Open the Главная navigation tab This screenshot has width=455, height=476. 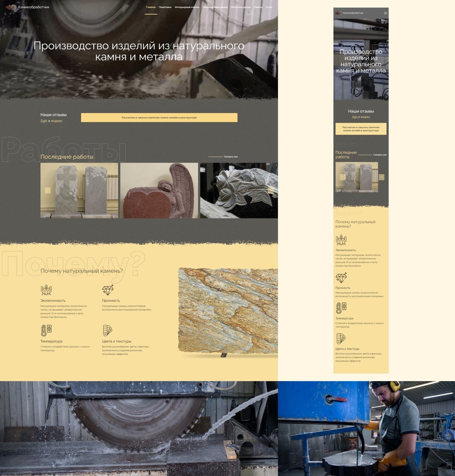pyautogui.click(x=151, y=7)
